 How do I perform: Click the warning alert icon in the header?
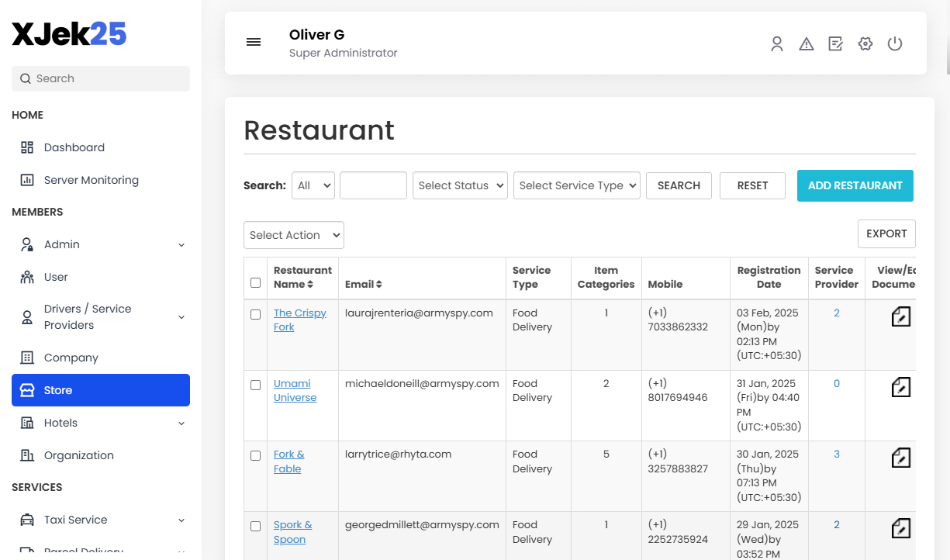coord(807,43)
